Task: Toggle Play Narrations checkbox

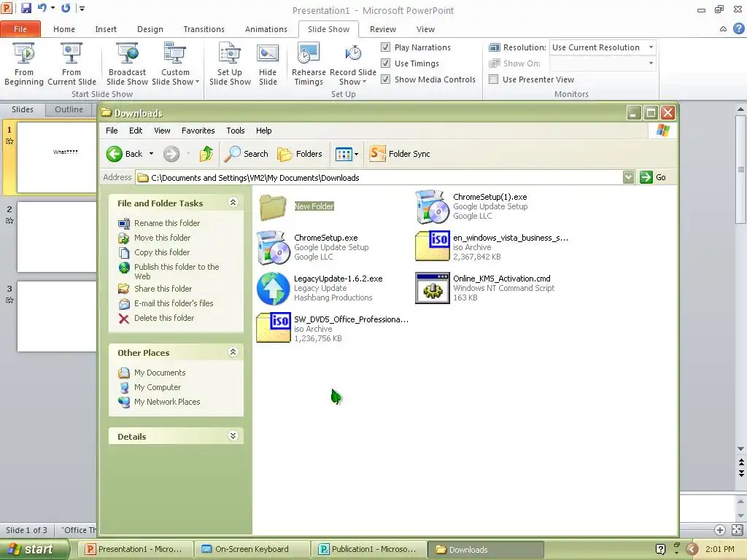Action: (x=385, y=47)
